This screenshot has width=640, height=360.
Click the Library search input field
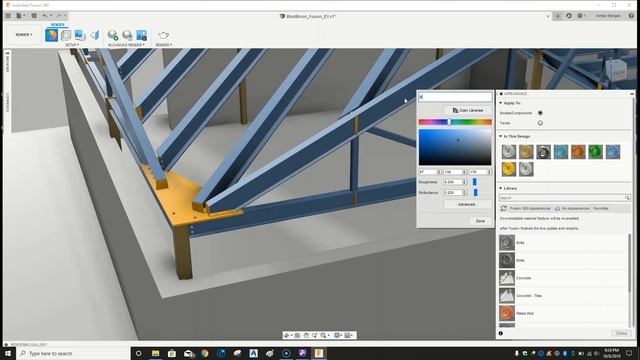pyautogui.click(x=564, y=198)
